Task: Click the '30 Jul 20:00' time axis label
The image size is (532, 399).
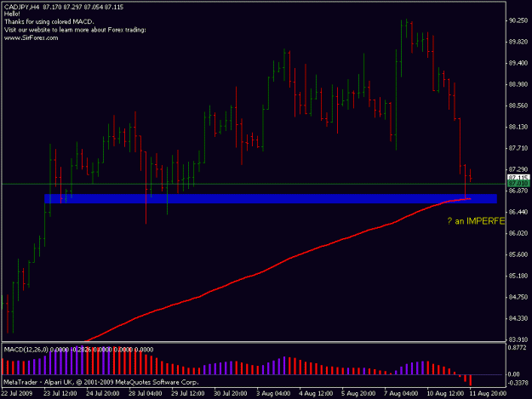Action: 231,394
